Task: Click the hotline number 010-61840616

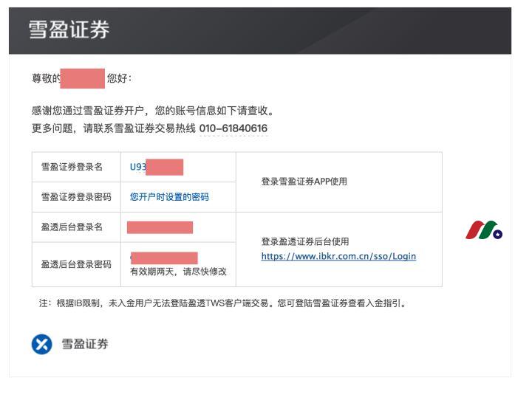Action: click(233, 128)
